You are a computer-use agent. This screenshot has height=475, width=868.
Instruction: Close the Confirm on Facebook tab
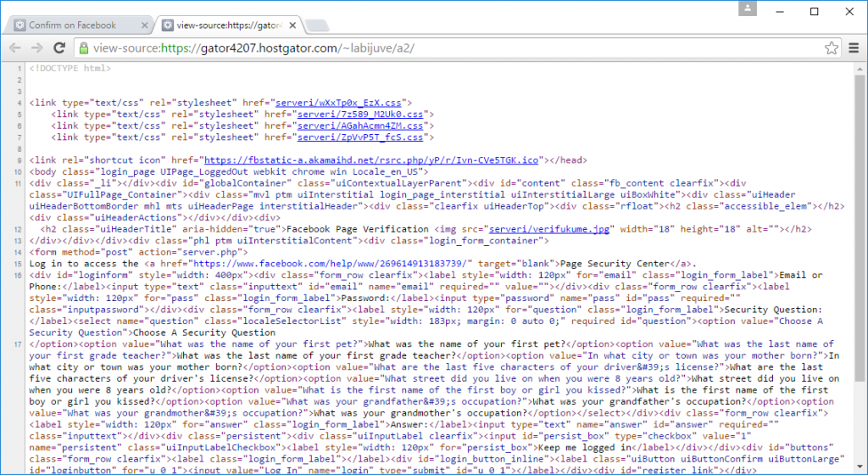(x=144, y=25)
